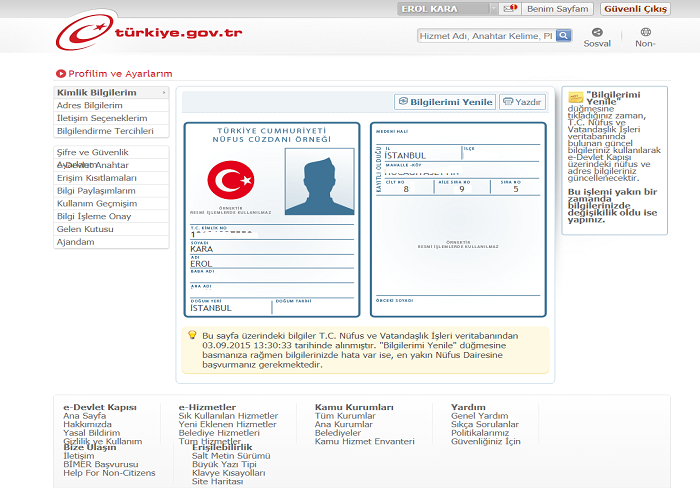Open BİMER Başvurusu link

(100, 464)
